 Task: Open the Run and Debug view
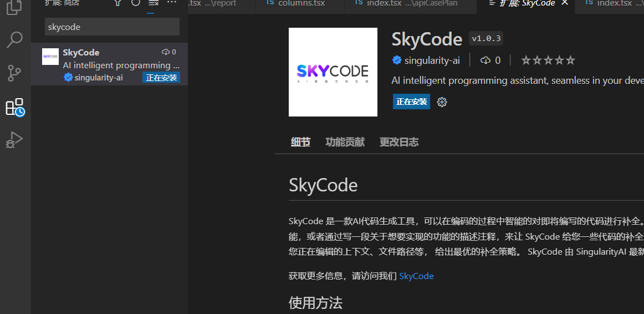click(14, 140)
